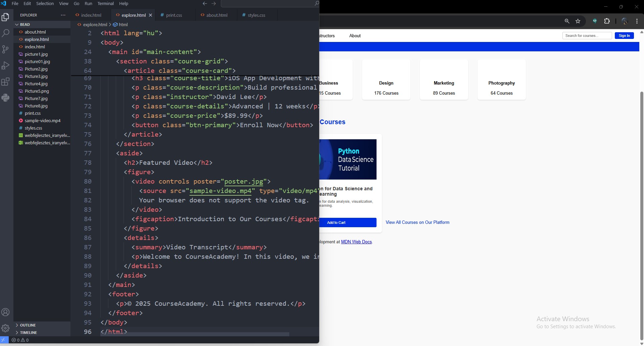The height and width of the screenshot is (346, 644).
Task: Switch to the styles.css tab
Action: click(256, 15)
